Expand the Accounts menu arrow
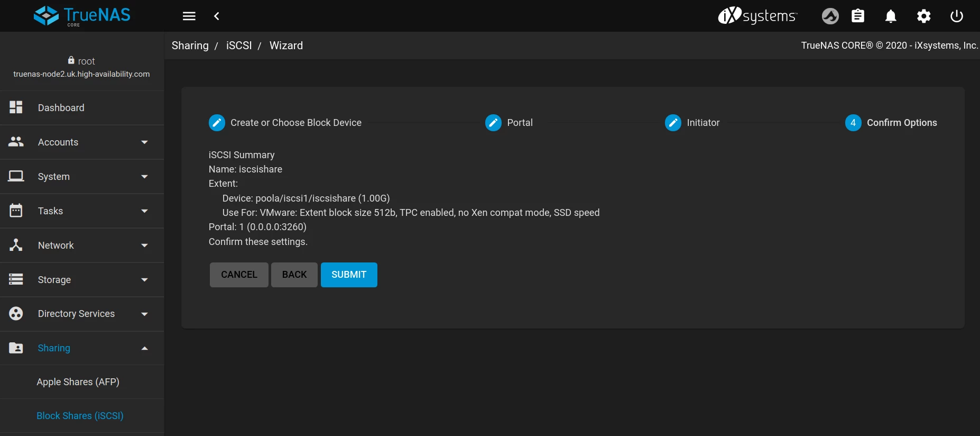The image size is (980, 436). pyautogui.click(x=144, y=142)
